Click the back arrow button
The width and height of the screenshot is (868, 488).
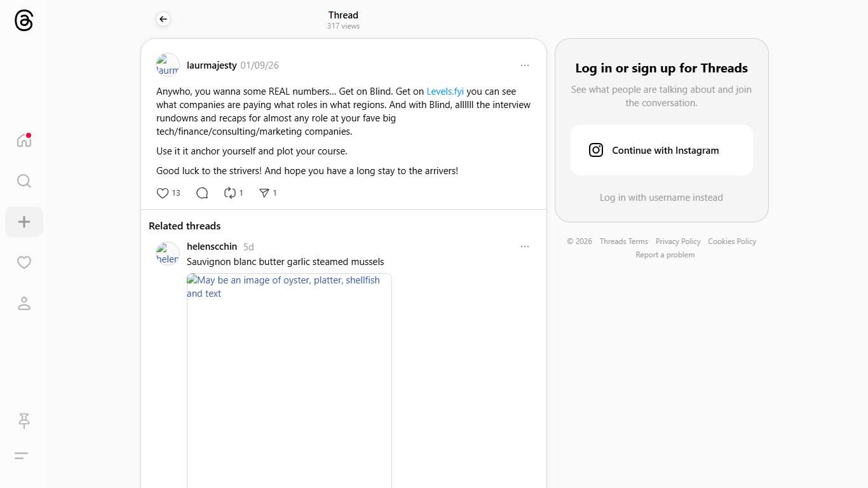(163, 19)
